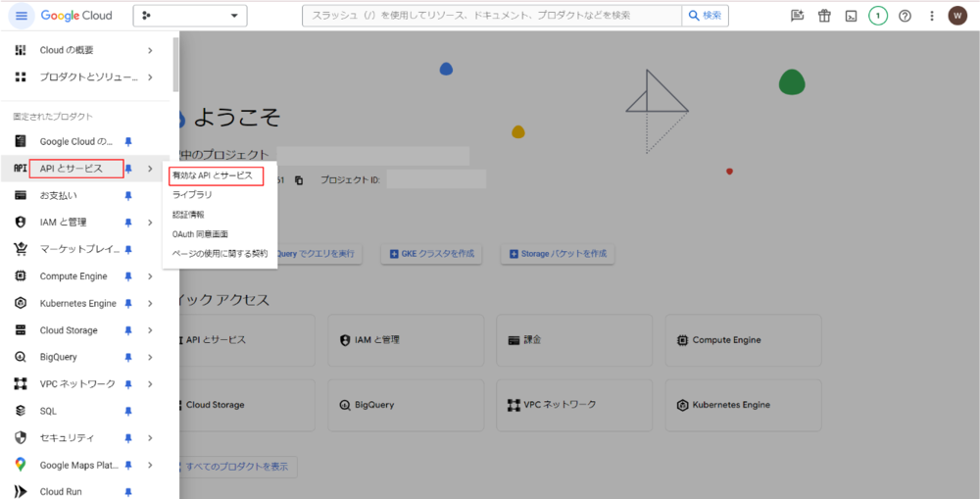Choose ページの使用に関する契約 submenu entry

pos(220,253)
